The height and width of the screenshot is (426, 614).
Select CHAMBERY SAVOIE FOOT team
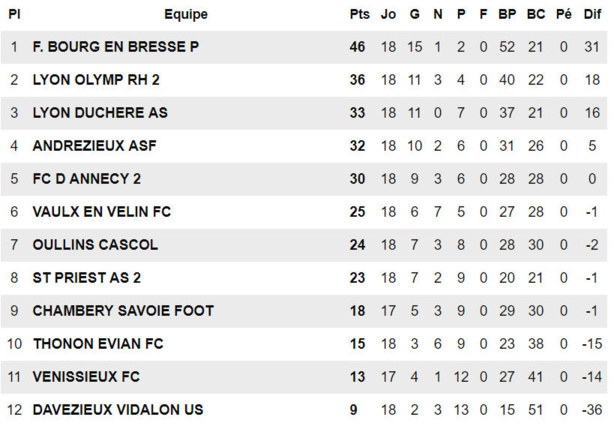coord(122,311)
